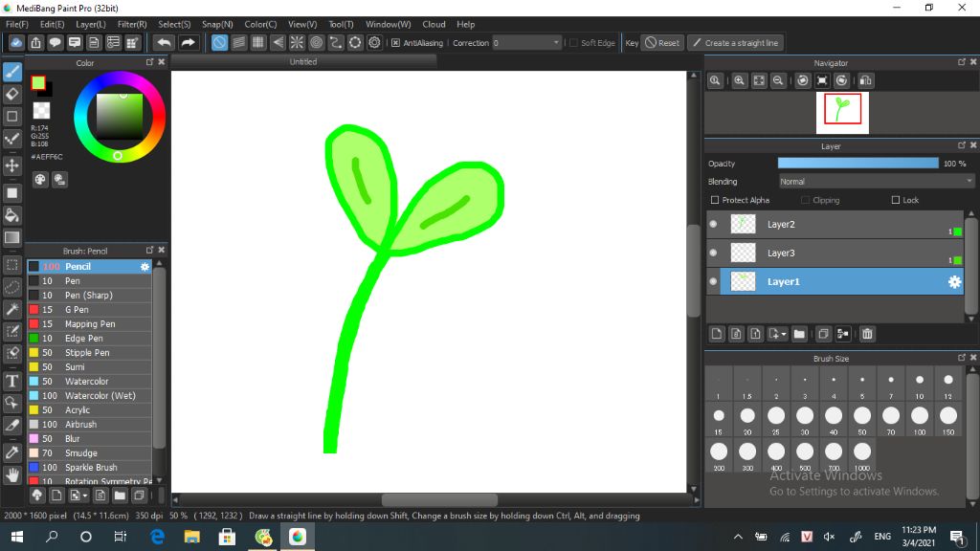Image resolution: width=980 pixels, height=551 pixels.
Task: Open the add-brush dropdown in Brush panel
Action: (78, 496)
